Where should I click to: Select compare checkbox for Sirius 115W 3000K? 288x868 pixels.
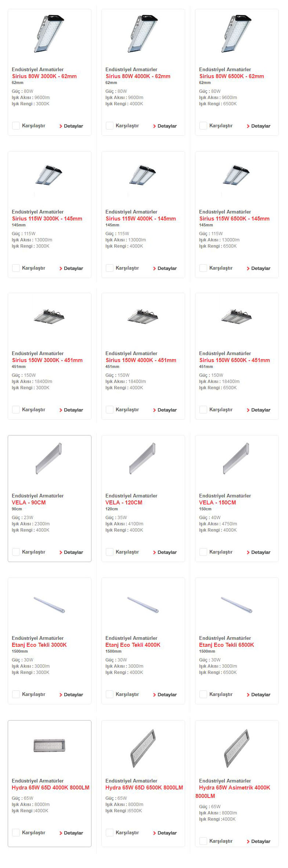coord(16,268)
